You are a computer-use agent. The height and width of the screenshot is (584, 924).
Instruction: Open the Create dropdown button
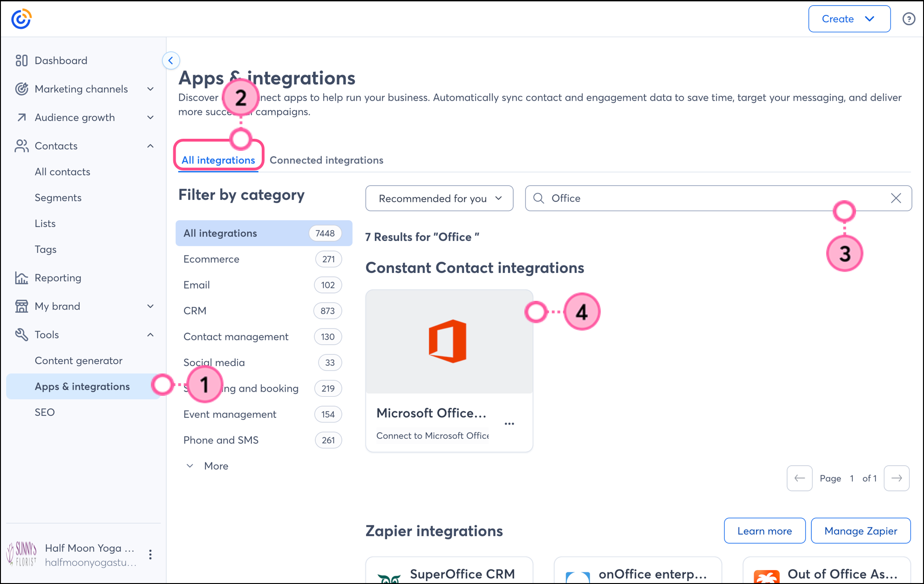(x=849, y=19)
